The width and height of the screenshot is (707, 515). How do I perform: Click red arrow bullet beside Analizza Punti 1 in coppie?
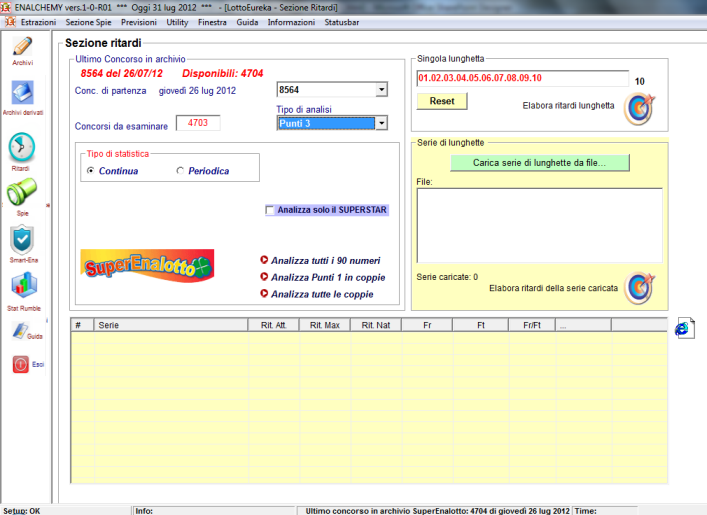264,276
